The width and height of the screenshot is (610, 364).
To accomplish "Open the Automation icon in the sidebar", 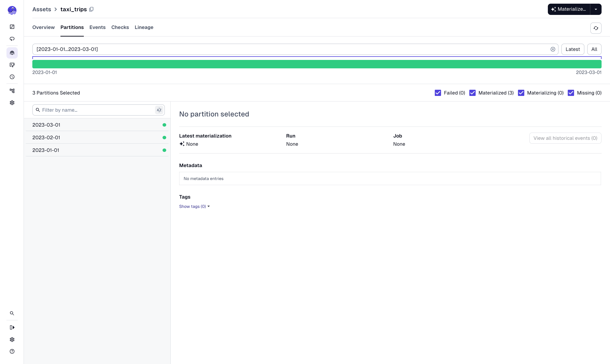I will point(12,65).
